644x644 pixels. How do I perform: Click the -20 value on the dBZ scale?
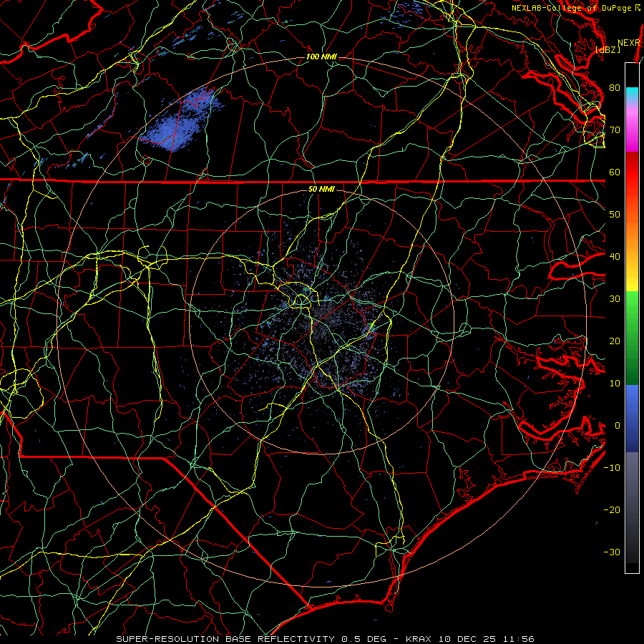click(612, 509)
